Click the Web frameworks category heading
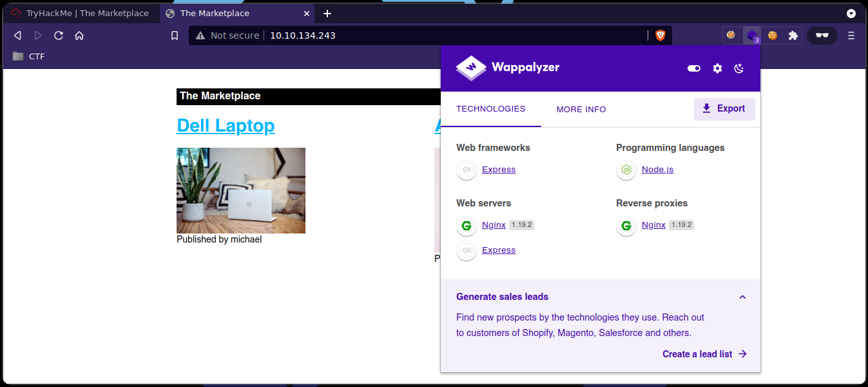868x387 pixels. point(493,148)
